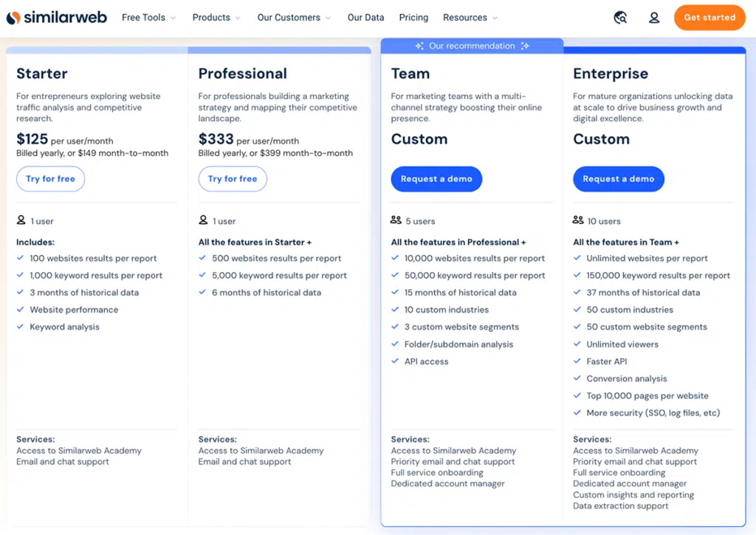Request a demo for the Team plan
Screen dimensions: 756x535
click(x=436, y=179)
